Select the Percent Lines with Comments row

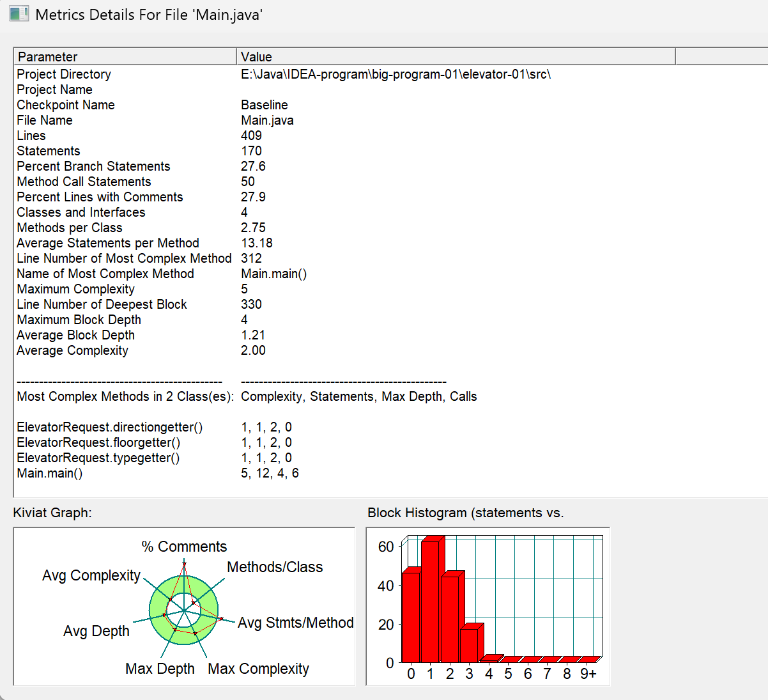coord(100,197)
